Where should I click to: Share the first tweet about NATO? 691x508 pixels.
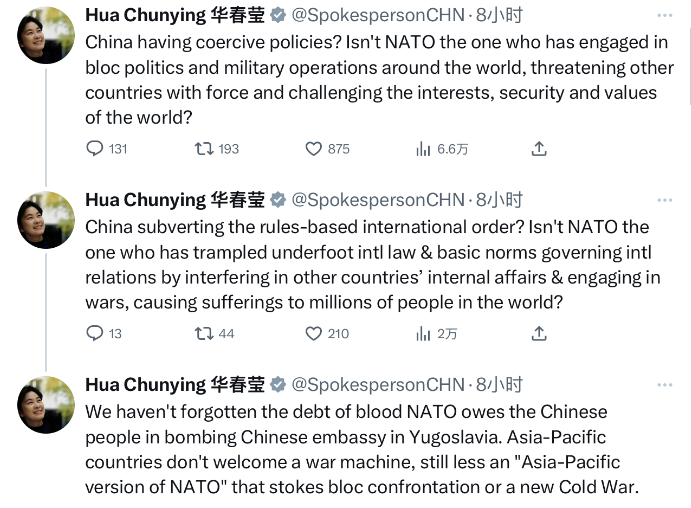(x=539, y=148)
